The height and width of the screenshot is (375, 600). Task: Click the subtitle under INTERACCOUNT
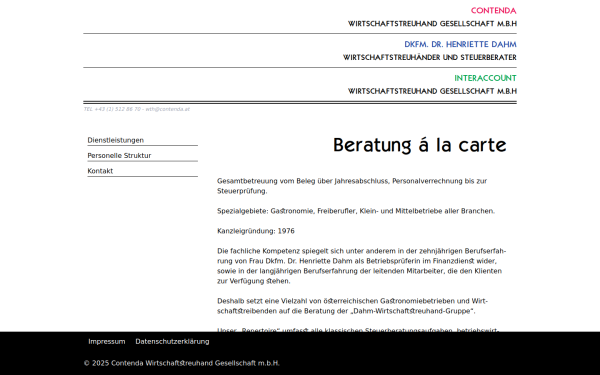[x=432, y=91]
